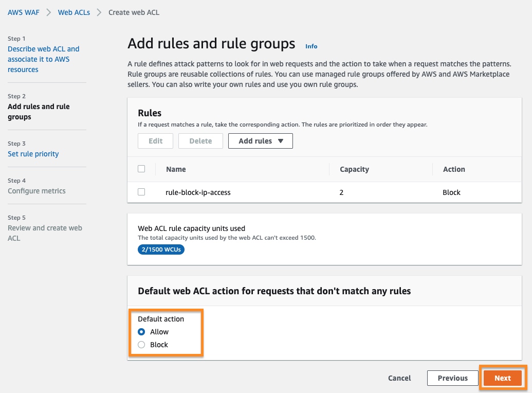Choose Block as the default action
Screen dimensions: 532x393
pyautogui.click(x=142, y=345)
